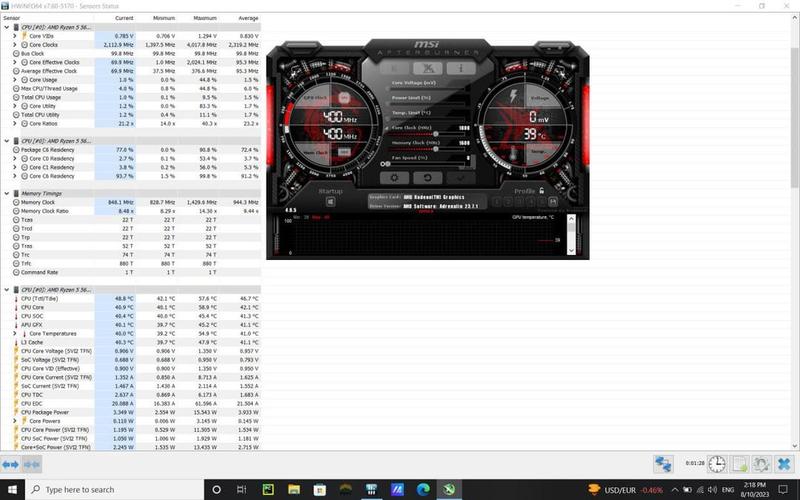
Task: Click the Cortana circle icon on the taskbar
Action: (216, 490)
